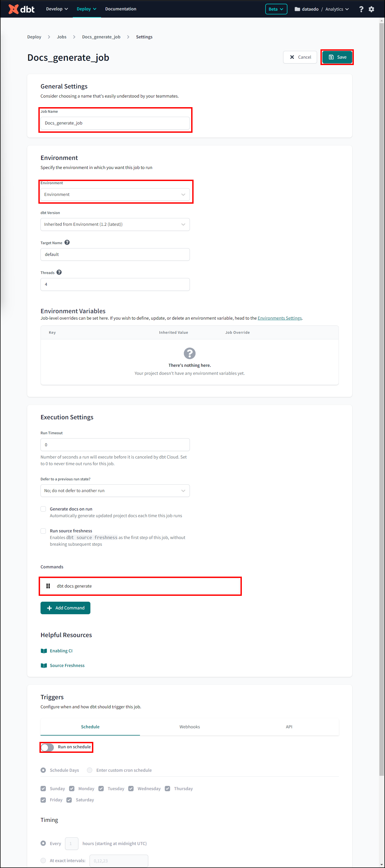
Task: Open the defer to previous run dropdown
Action: (115, 491)
